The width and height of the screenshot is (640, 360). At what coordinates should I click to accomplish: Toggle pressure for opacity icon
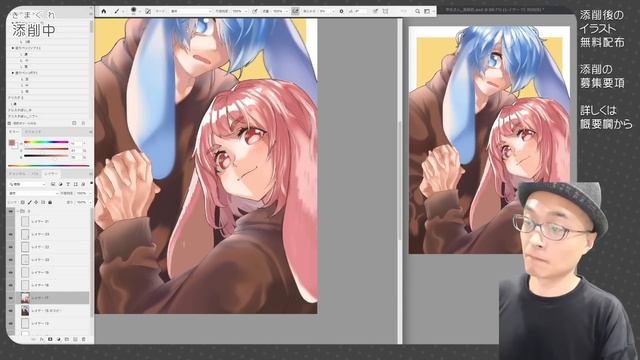point(255,11)
